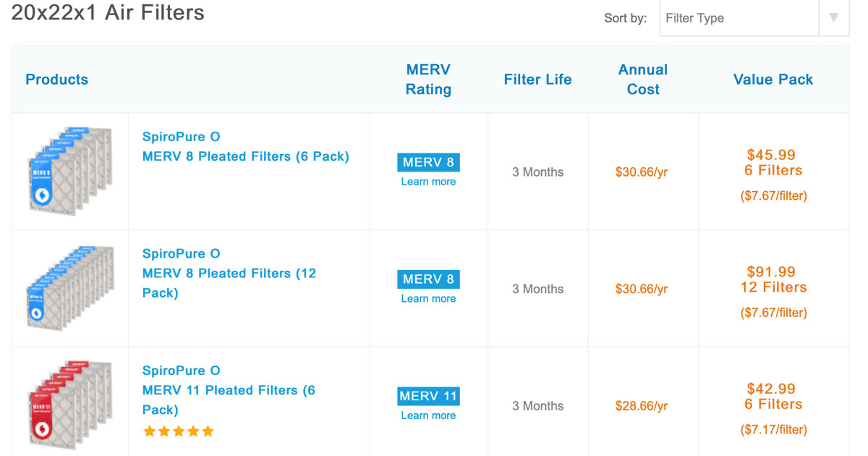The width and height of the screenshot is (868, 456).
Task: Click the MERV 8 6 Pack filter thumbnail
Action: point(70,172)
